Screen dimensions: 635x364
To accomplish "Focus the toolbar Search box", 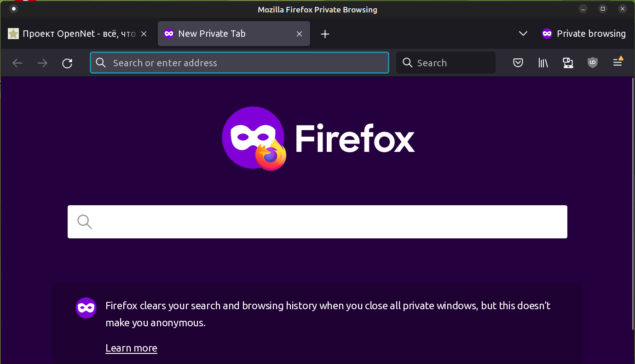I will (x=445, y=63).
